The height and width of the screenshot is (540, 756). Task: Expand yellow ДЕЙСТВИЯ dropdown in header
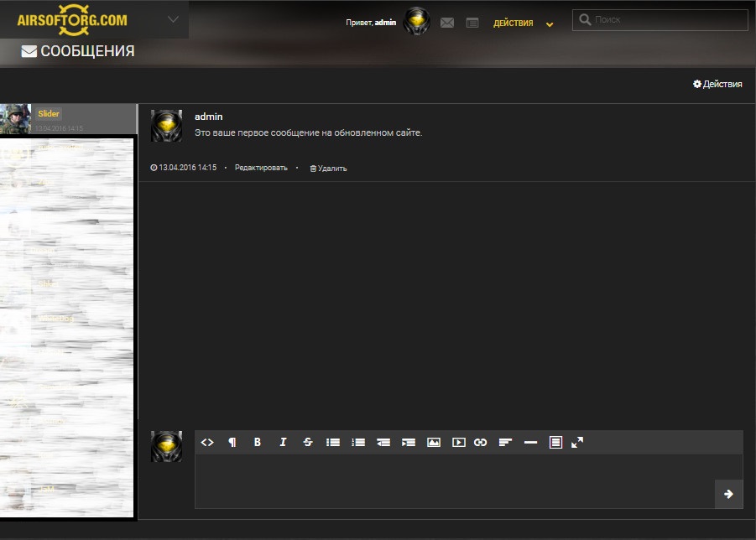point(523,23)
